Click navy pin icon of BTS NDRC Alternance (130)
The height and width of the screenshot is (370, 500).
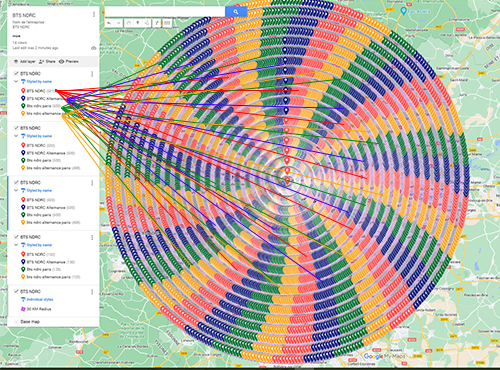(23, 262)
